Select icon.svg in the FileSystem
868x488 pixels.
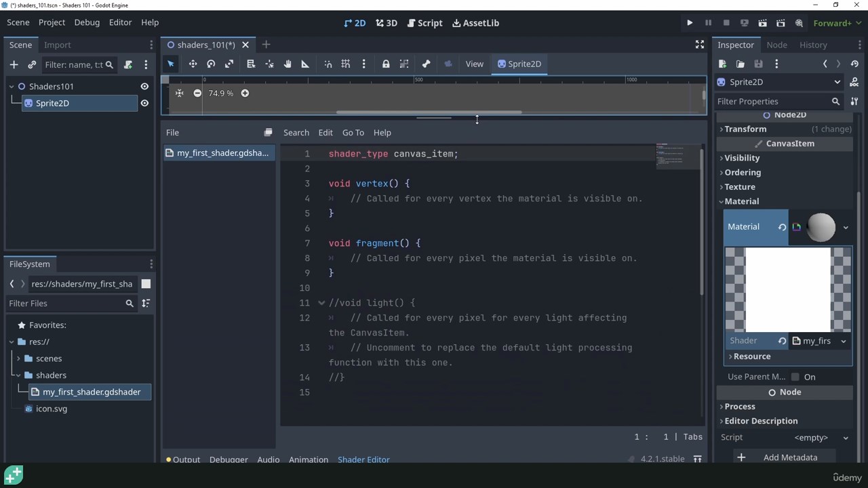(x=52, y=409)
